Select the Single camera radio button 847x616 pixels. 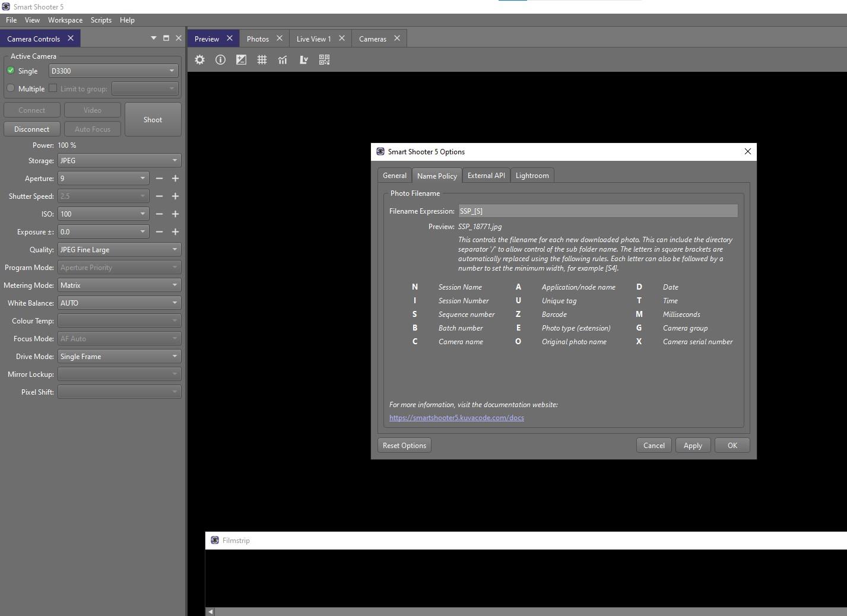click(11, 71)
